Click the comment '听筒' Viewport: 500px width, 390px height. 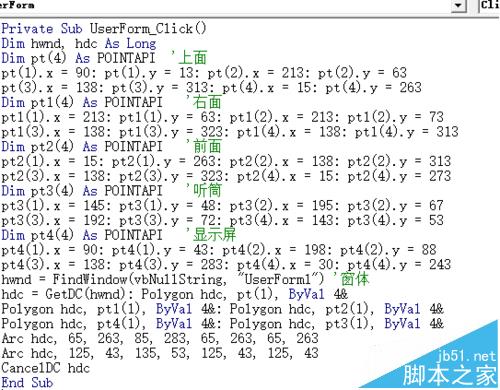[x=207, y=190]
